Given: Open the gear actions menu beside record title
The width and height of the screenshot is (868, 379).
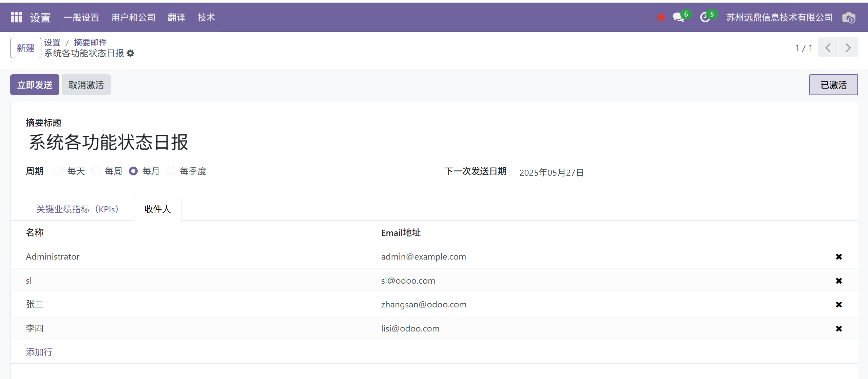Looking at the screenshot, I should [x=131, y=53].
